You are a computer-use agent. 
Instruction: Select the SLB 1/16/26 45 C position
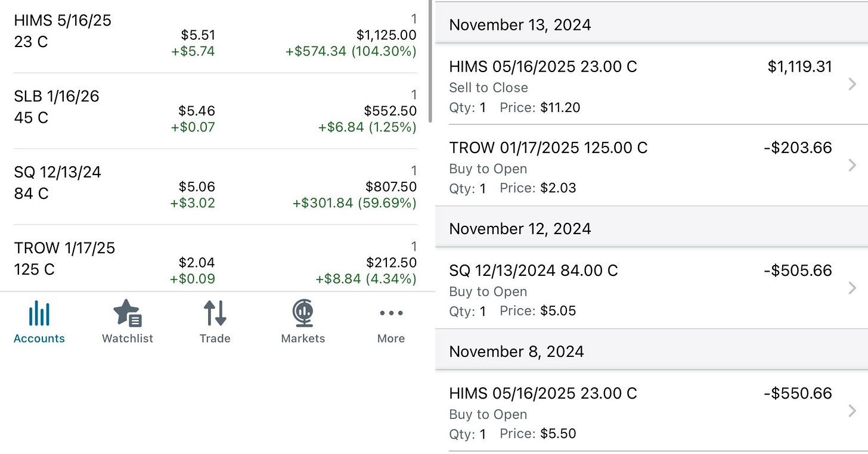pos(57,107)
